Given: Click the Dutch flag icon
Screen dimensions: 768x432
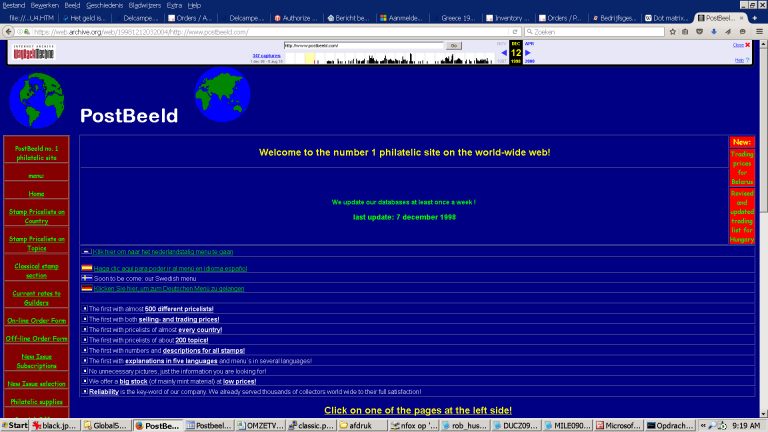Looking at the screenshot, I should coord(87,252).
